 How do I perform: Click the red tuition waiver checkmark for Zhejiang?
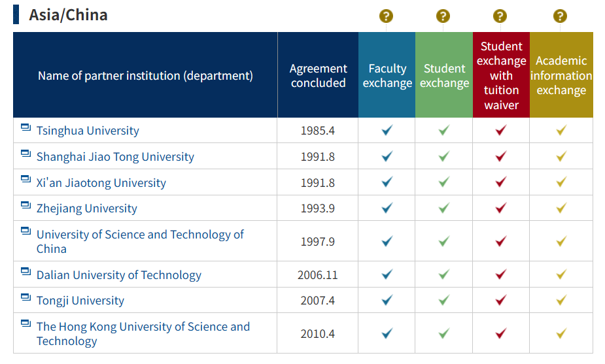tap(501, 208)
